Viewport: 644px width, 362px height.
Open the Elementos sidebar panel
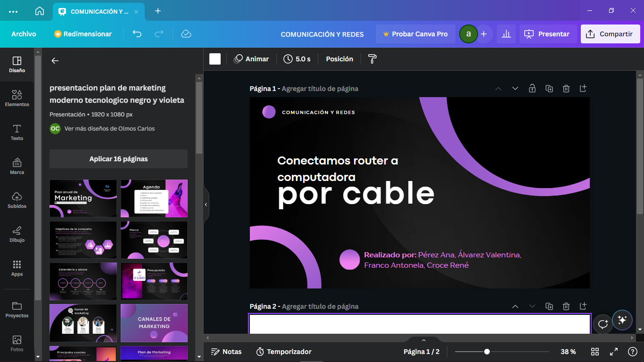click(17, 99)
